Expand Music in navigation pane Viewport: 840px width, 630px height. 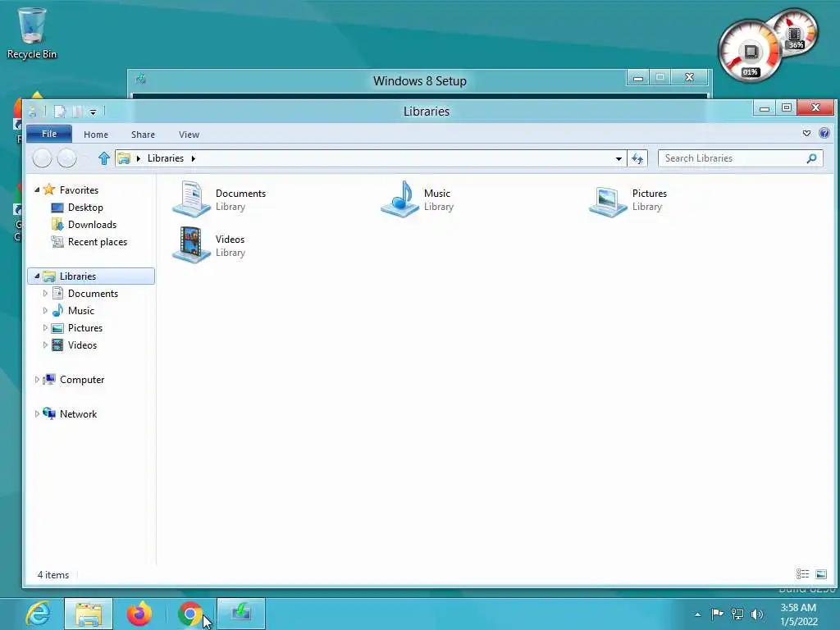click(x=45, y=310)
